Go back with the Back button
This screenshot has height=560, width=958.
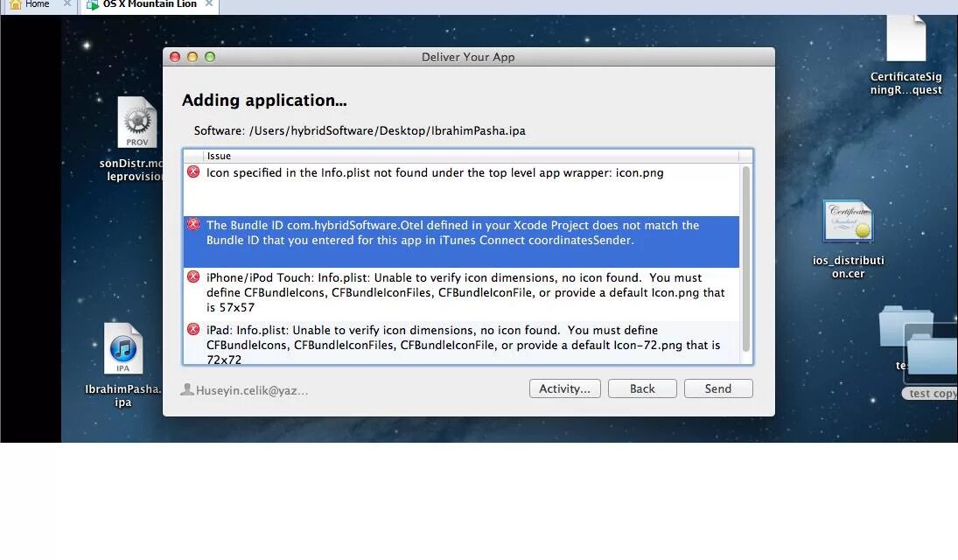click(642, 388)
